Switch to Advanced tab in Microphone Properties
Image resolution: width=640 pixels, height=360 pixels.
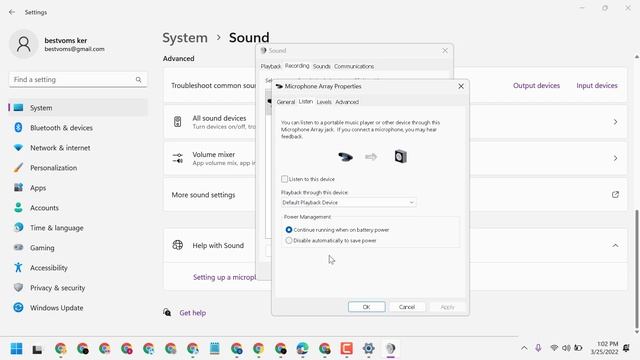coord(347,102)
